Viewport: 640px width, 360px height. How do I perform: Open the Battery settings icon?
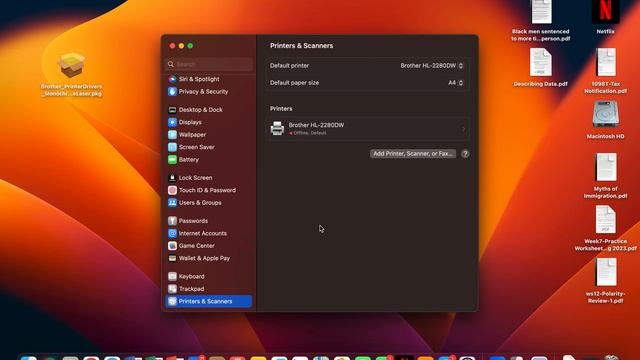(172, 160)
